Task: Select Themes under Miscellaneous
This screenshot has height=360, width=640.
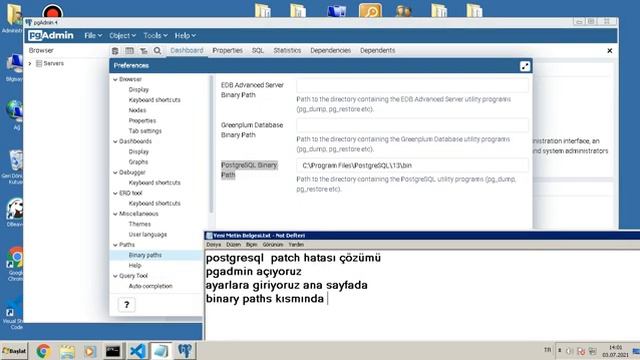Action: [140, 224]
